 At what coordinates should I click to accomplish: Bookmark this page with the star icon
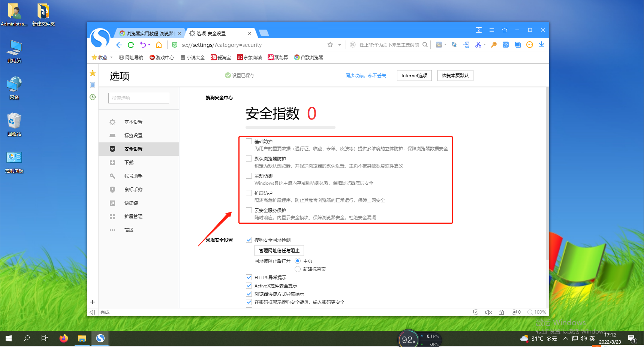click(x=330, y=45)
